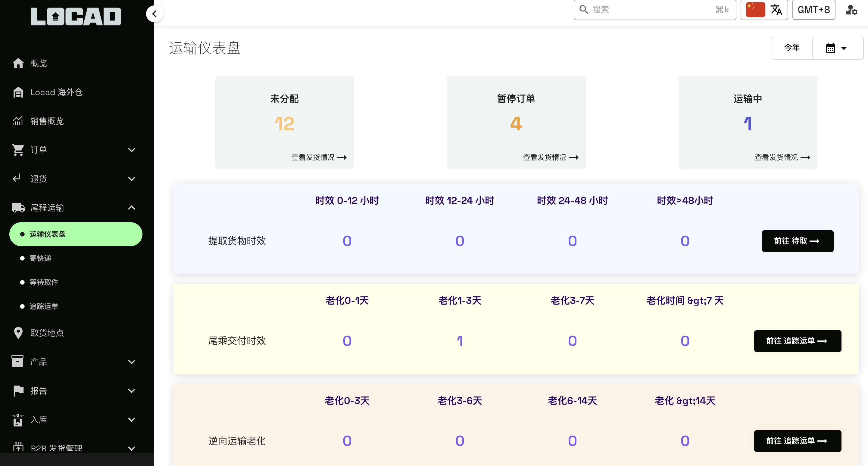Collapse the 尾程运输 section chevron
Screen dimensions: 868x466
point(132,208)
